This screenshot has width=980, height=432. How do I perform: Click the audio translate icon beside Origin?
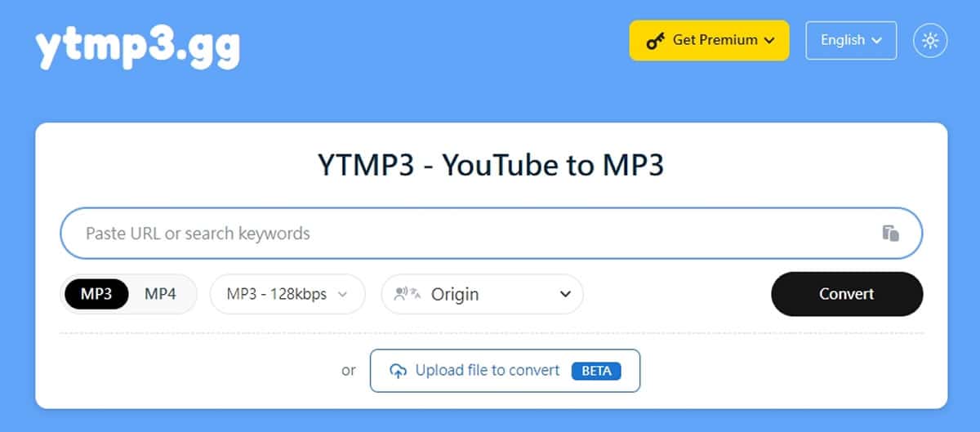point(407,294)
